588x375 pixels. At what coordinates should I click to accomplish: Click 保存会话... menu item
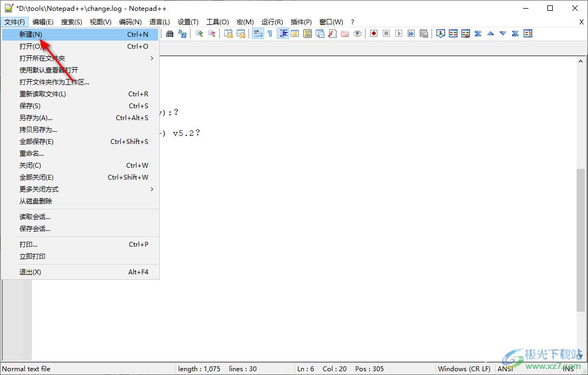[x=80, y=229]
